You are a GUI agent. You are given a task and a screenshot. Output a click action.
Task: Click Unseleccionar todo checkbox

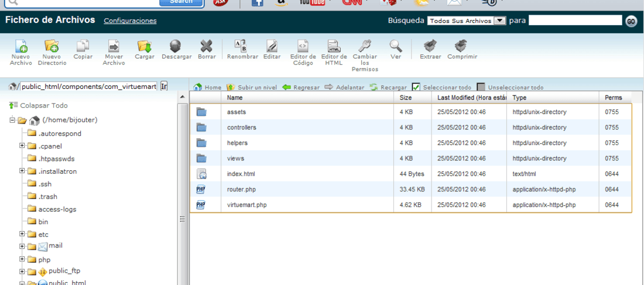(x=481, y=87)
